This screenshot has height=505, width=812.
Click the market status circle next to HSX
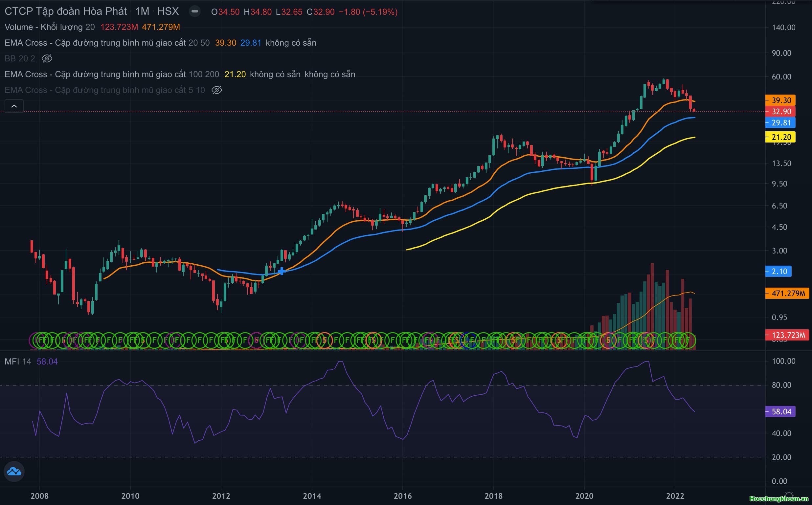tap(194, 12)
